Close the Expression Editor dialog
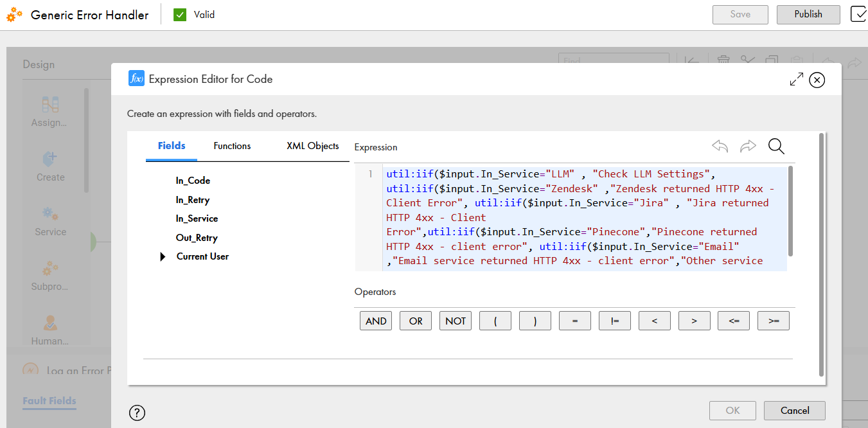868x428 pixels. (817, 80)
